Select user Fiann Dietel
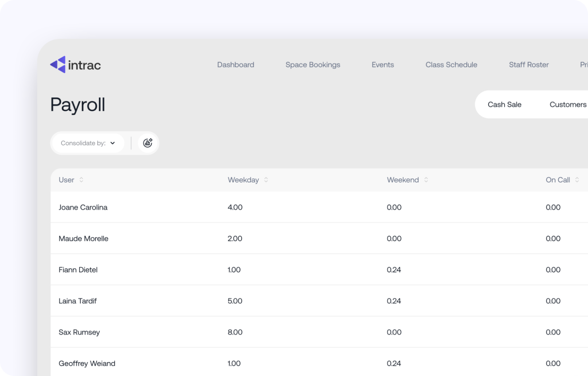The height and width of the screenshot is (376, 588). pos(78,270)
